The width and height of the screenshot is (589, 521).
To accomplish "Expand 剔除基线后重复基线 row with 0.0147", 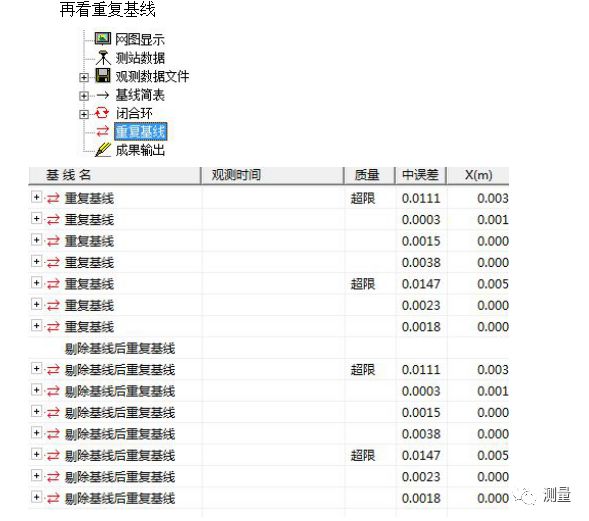I will (x=36, y=454).
